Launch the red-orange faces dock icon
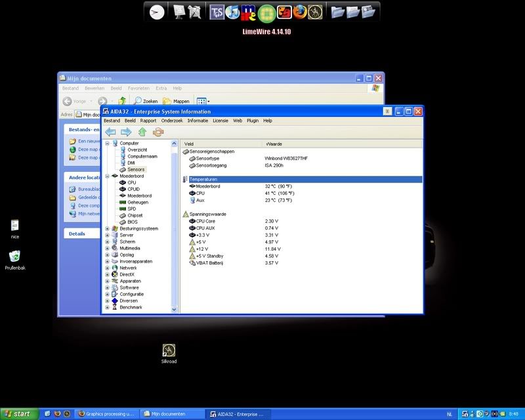 284,12
